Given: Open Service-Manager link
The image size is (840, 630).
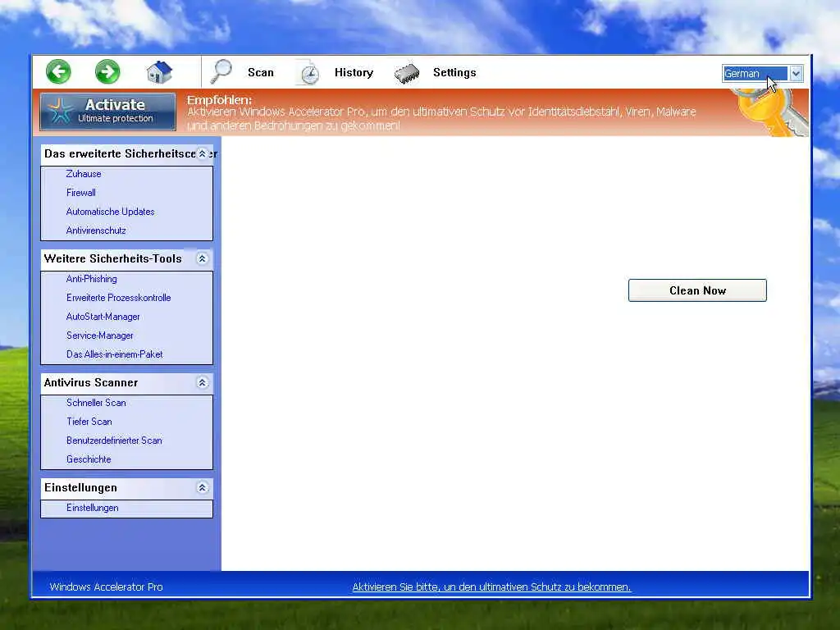Looking at the screenshot, I should coord(99,336).
